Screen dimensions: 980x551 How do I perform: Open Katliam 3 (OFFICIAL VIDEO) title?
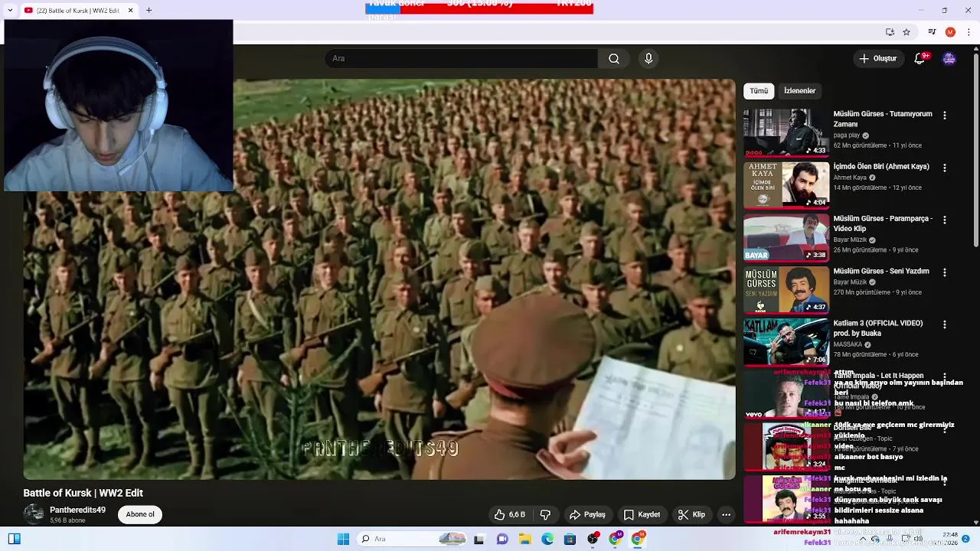click(878, 328)
